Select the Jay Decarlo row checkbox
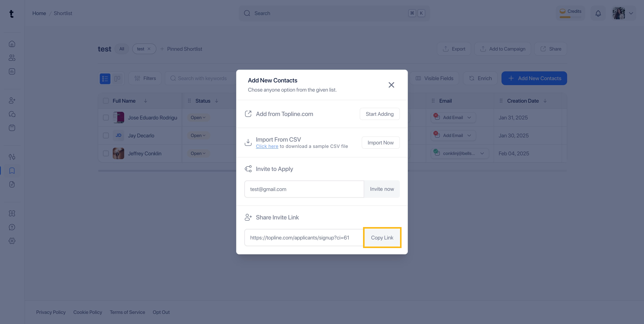This screenshot has width=644, height=324. pyautogui.click(x=106, y=135)
